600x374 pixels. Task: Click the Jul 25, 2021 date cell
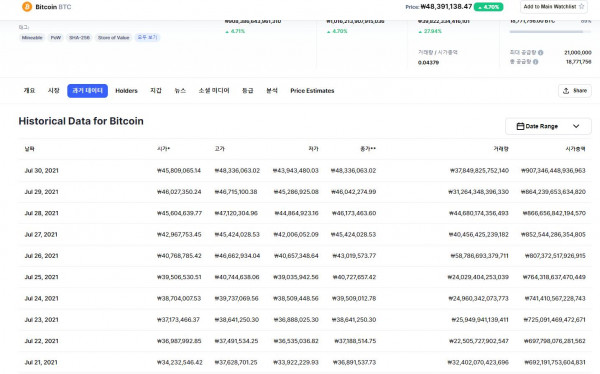pyautogui.click(x=41, y=277)
